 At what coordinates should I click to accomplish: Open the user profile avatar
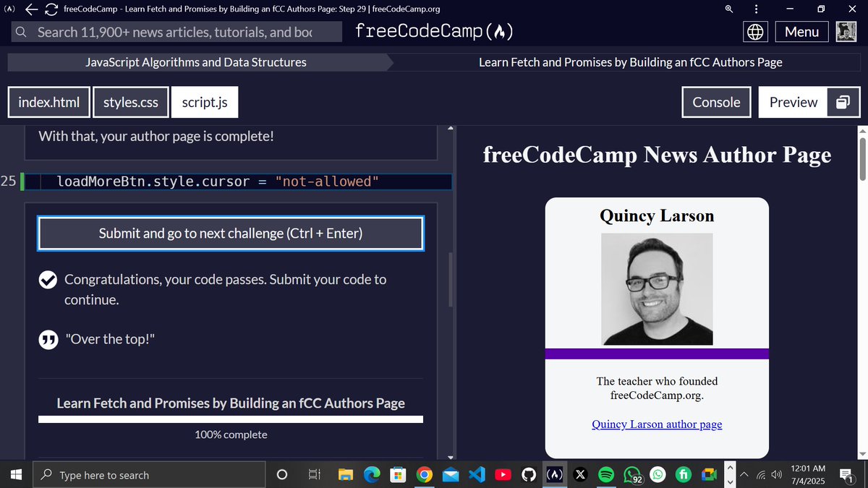[x=846, y=32]
